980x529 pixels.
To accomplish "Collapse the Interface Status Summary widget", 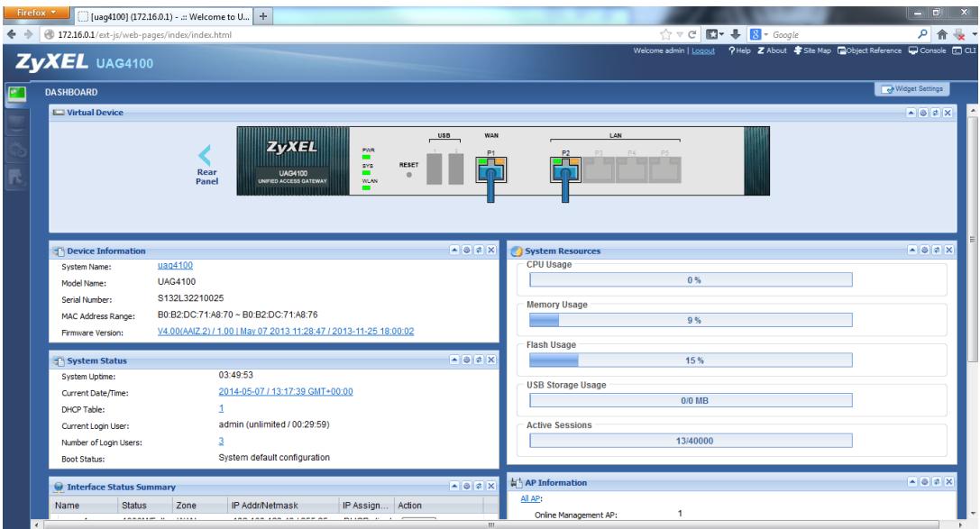I will pos(453,486).
